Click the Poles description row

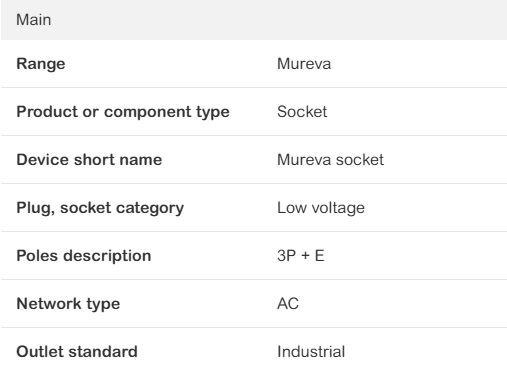coord(254,256)
